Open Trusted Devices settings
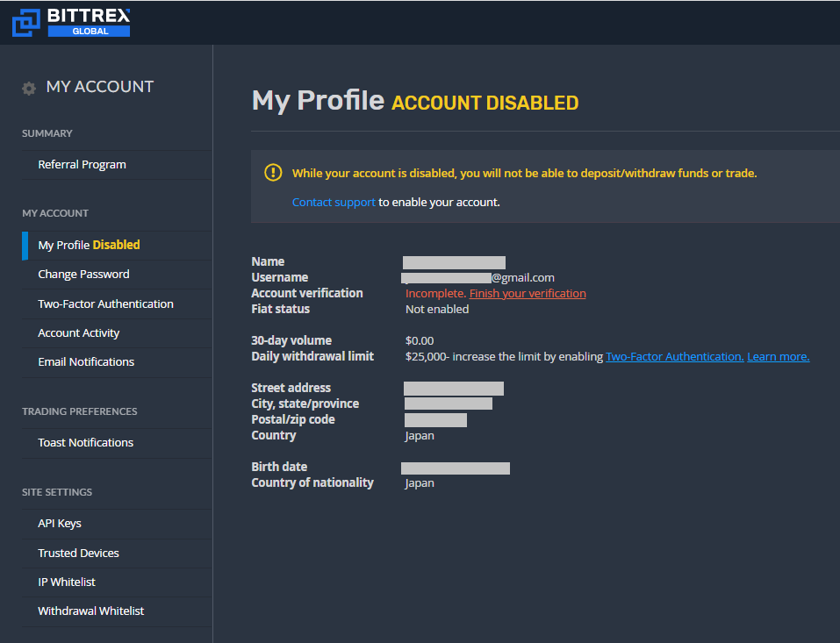This screenshot has width=840, height=643. pos(78,554)
